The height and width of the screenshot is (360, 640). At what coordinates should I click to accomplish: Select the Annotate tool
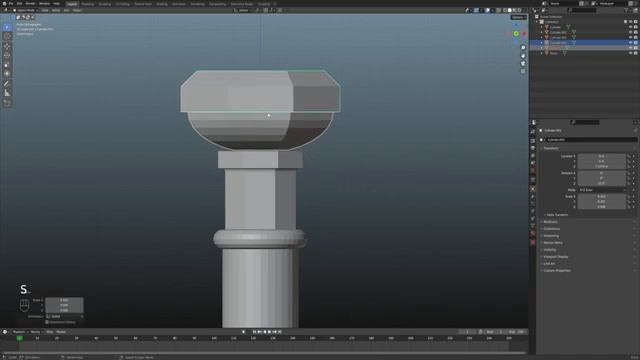pos(7,84)
